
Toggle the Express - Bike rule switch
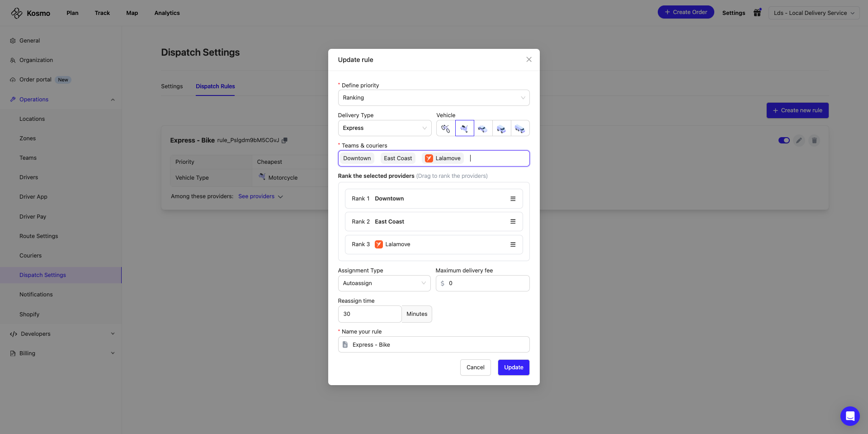point(783,140)
